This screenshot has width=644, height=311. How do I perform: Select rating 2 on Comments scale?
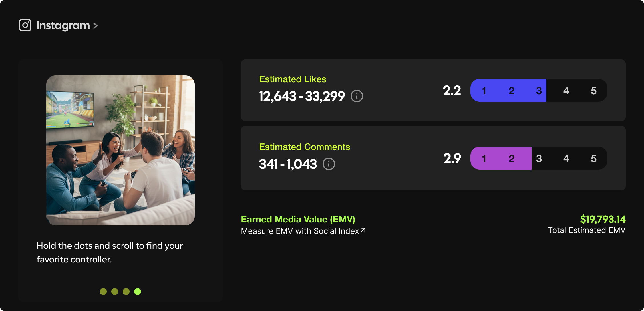point(511,158)
